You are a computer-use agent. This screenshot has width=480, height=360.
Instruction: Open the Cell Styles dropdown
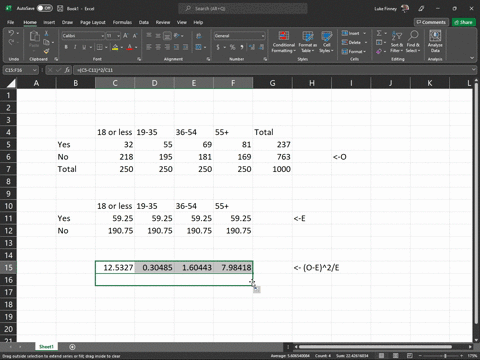[x=326, y=42]
